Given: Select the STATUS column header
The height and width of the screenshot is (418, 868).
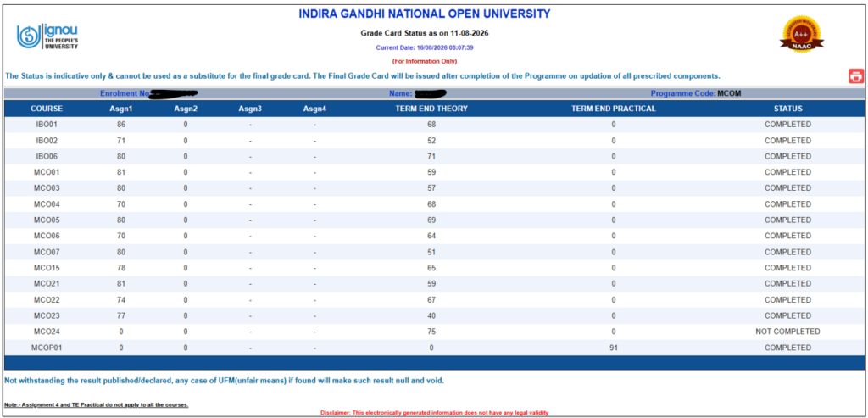Looking at the screenshot, I should pyautogui.click(x=787, y=109).
